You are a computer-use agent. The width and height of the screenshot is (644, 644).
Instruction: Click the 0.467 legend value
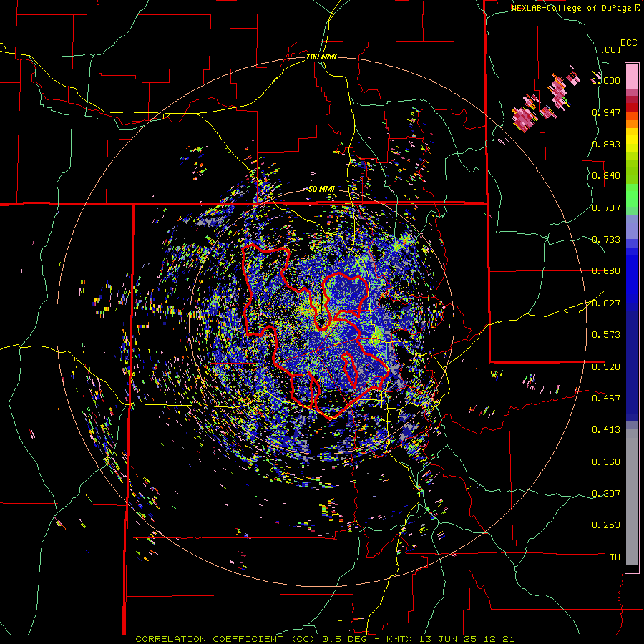606,398
